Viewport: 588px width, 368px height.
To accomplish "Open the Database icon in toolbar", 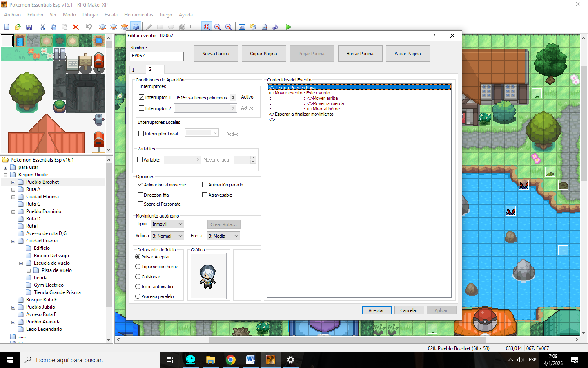I will (242, 27).
